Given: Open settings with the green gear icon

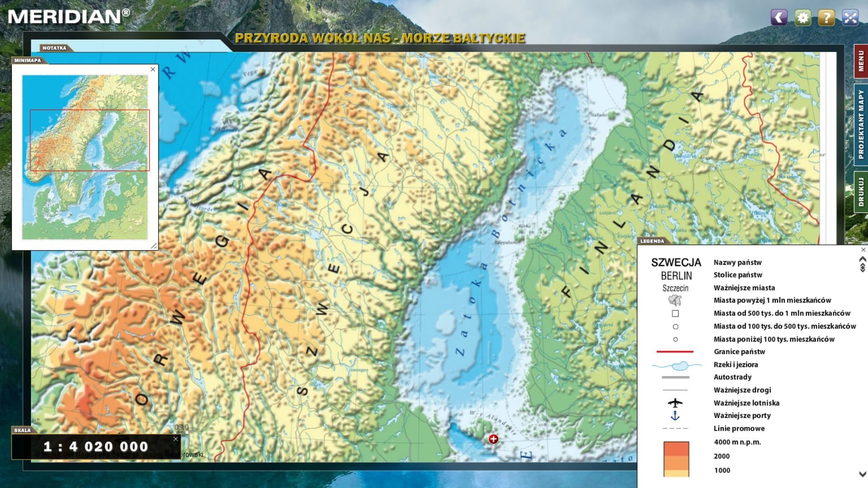Looking at the screenshot, I should tap(803, 18).
